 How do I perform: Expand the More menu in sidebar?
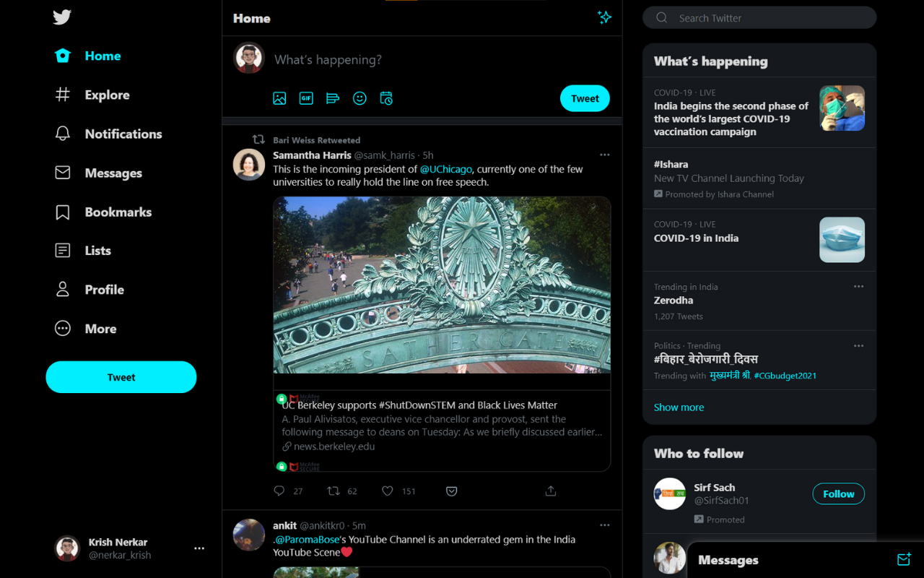[85, 329]
